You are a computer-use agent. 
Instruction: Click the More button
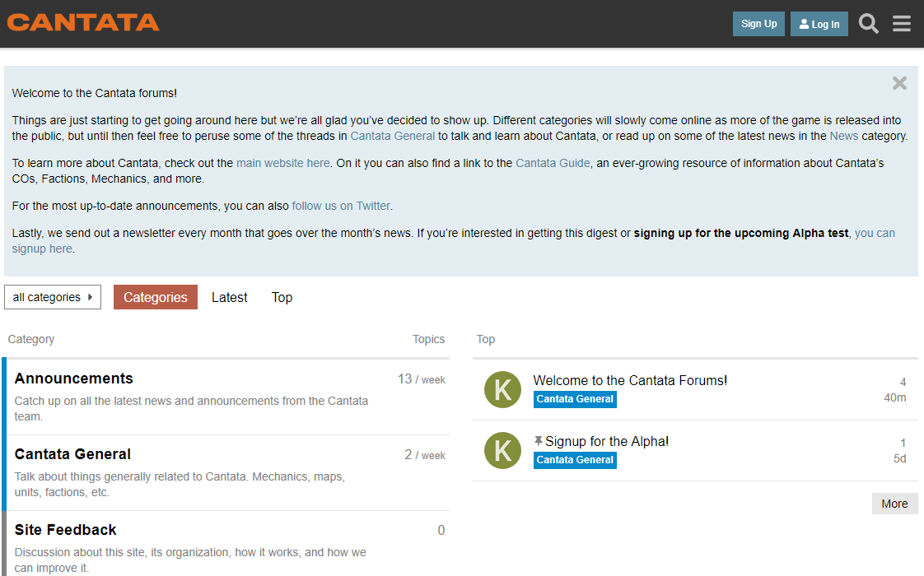click(x=894, y=504)
